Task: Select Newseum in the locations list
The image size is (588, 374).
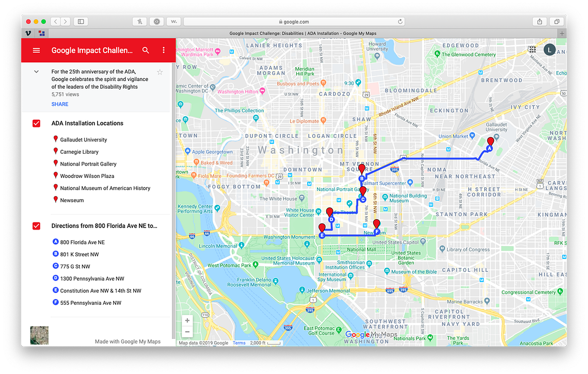Action: 72,200
